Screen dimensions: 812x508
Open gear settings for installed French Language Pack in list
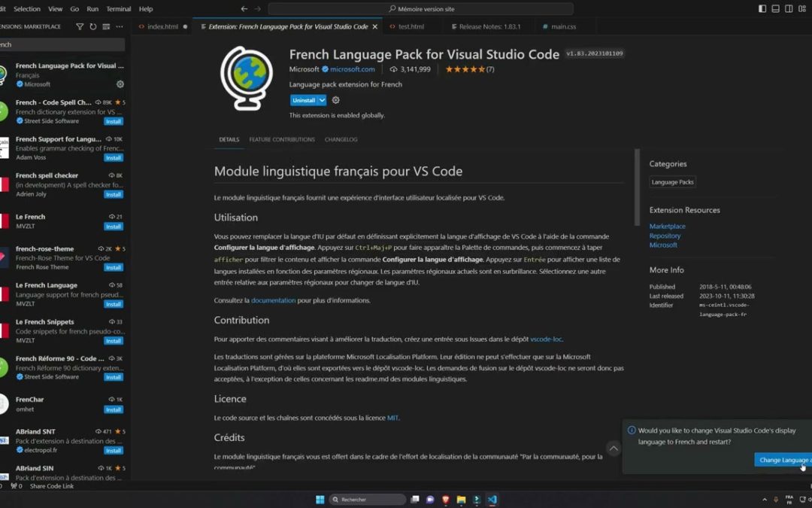[120, 84]
